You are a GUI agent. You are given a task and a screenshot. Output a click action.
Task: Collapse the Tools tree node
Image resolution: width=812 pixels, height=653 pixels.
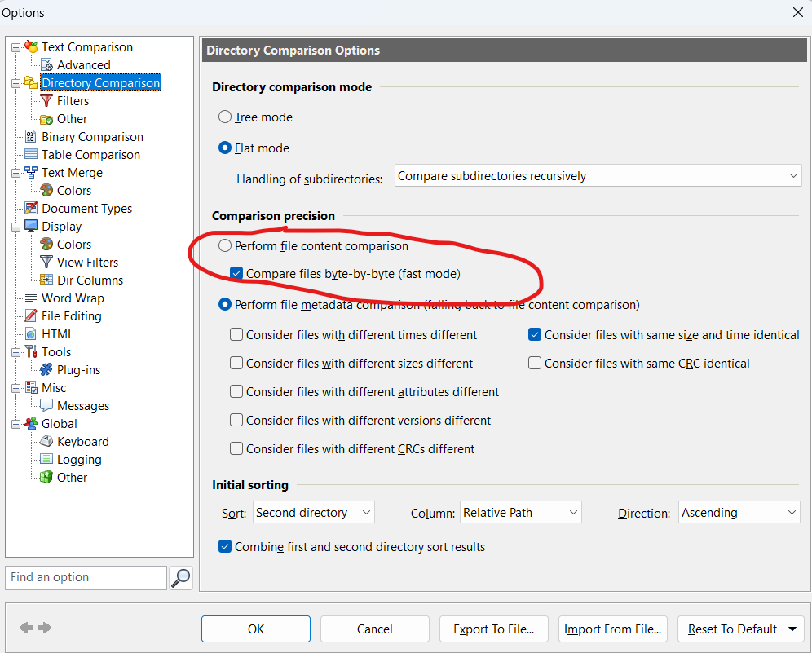click(x=16, y=352)
